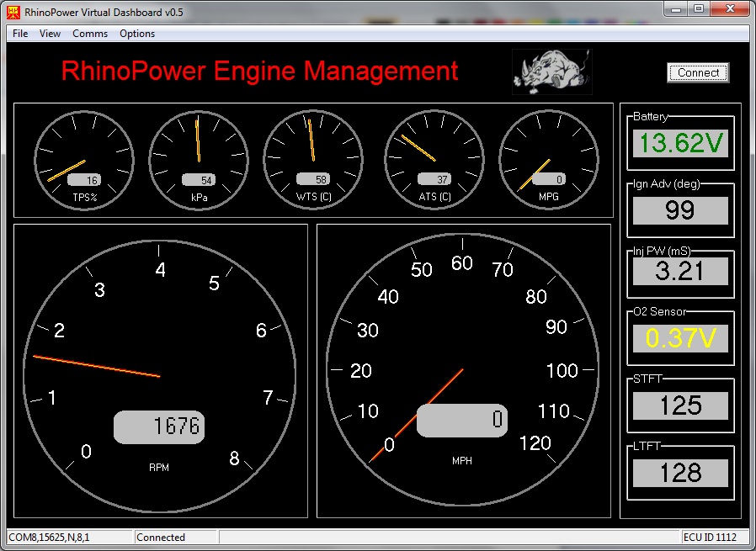Screen dimensions: 756x551
Task: Click the Ign Adv value 99
Action: pos(680,210)
